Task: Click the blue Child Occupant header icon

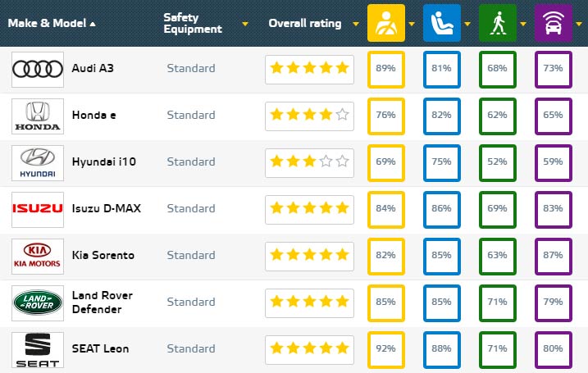Action: (440, 23)
